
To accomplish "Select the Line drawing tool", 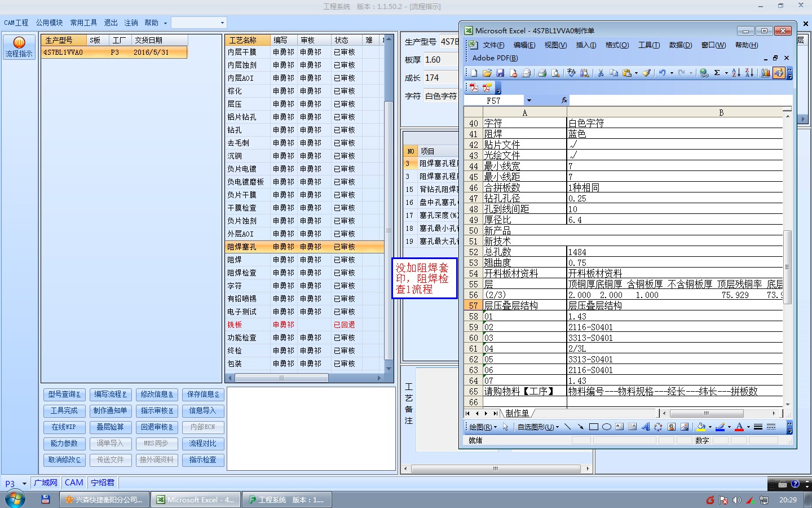I will [567, 427].
